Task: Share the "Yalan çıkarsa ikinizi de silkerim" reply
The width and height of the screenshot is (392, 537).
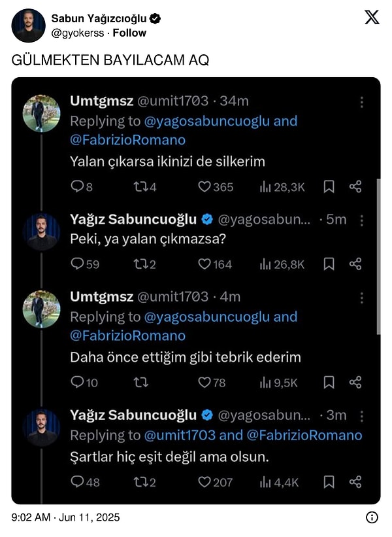Action: 355,187
